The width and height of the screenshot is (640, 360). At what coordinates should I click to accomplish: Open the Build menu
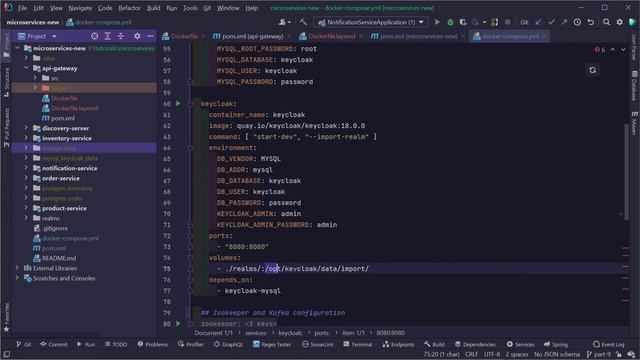coord(153,8)
